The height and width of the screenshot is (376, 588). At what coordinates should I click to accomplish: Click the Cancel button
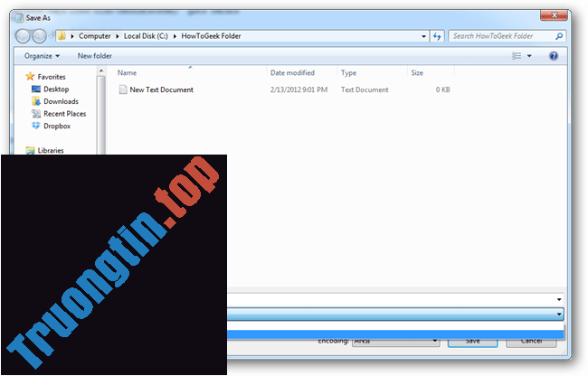point(531,341)
